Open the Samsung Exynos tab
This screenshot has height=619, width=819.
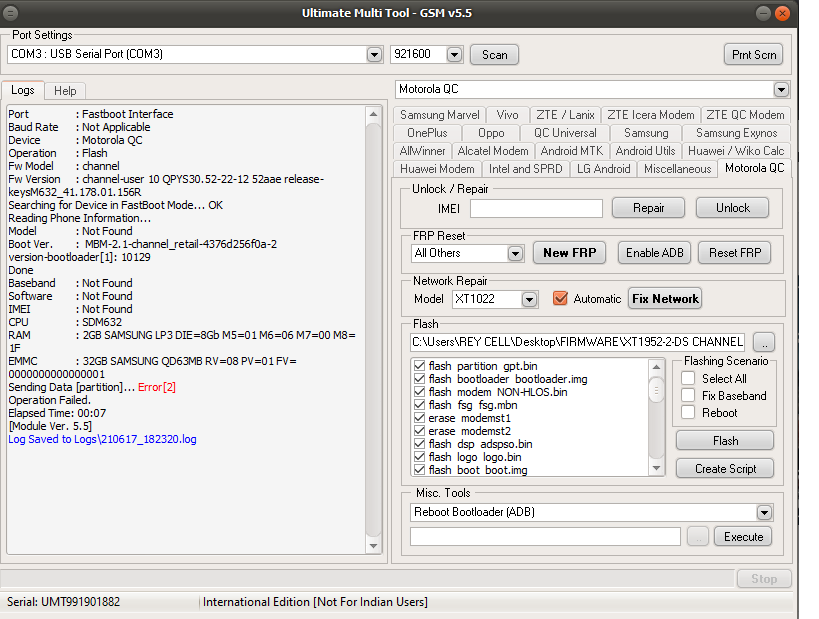click(736, 133)
